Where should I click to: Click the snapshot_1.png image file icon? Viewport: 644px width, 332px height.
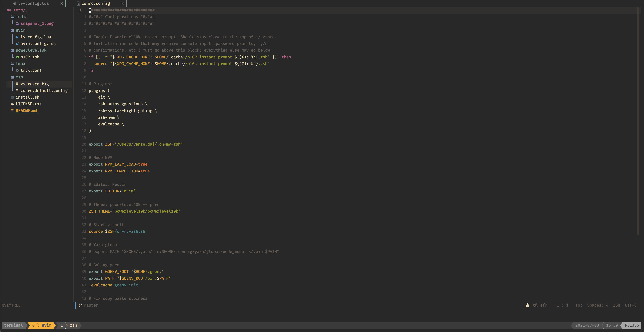[17, 23]
